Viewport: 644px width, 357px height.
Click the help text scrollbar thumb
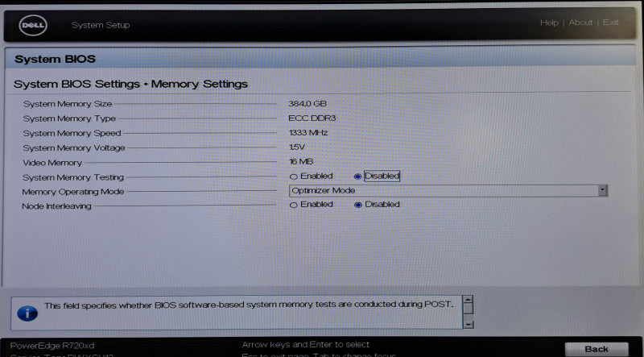point(469,309)
